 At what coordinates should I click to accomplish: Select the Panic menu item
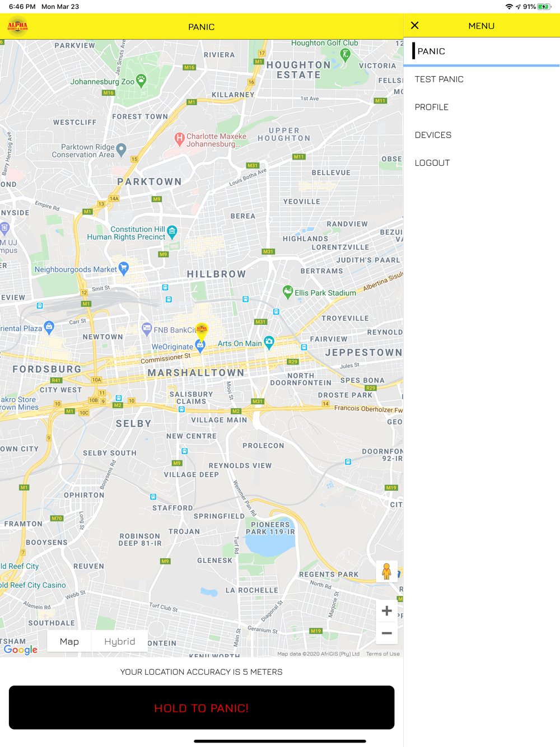coord(482,52)
